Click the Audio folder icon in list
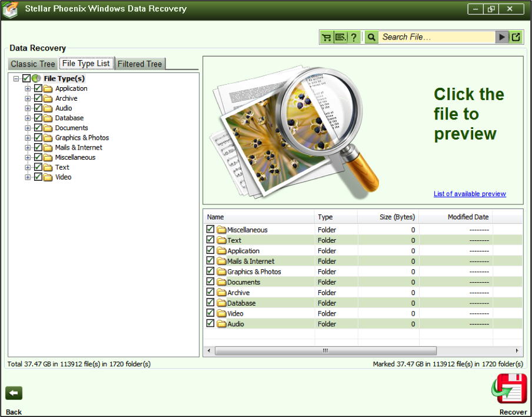The width and height of the screenshot is (532, 417). tap(221, 324)
